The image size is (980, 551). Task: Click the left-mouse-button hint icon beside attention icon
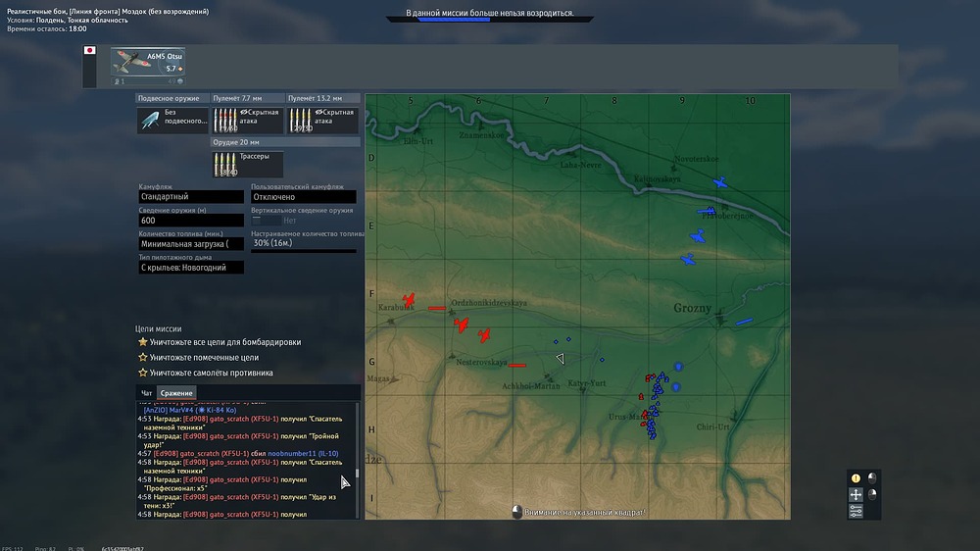[x=872, y=478]
